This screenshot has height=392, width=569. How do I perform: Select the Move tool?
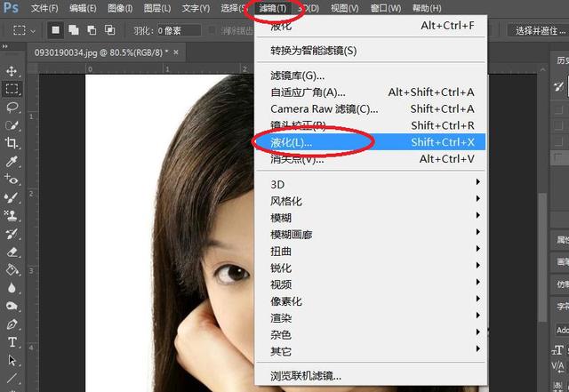pos(12,71)
